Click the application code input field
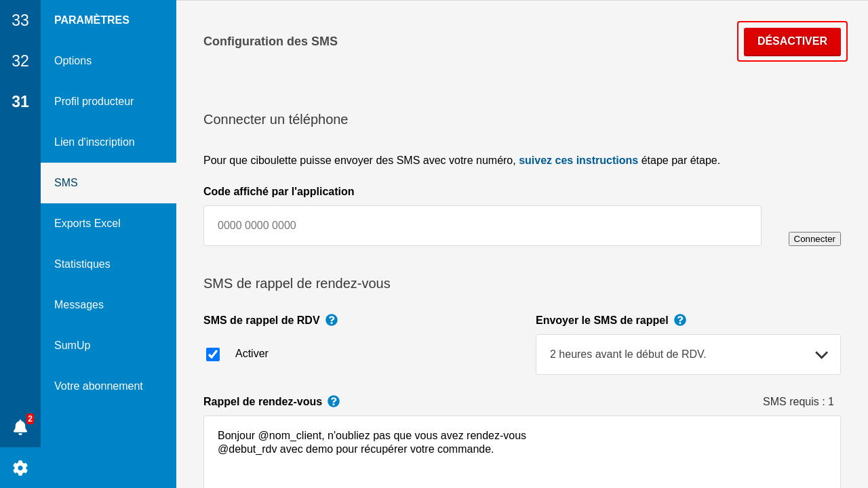This screenshot has width=868, height=488. point(482,226)
